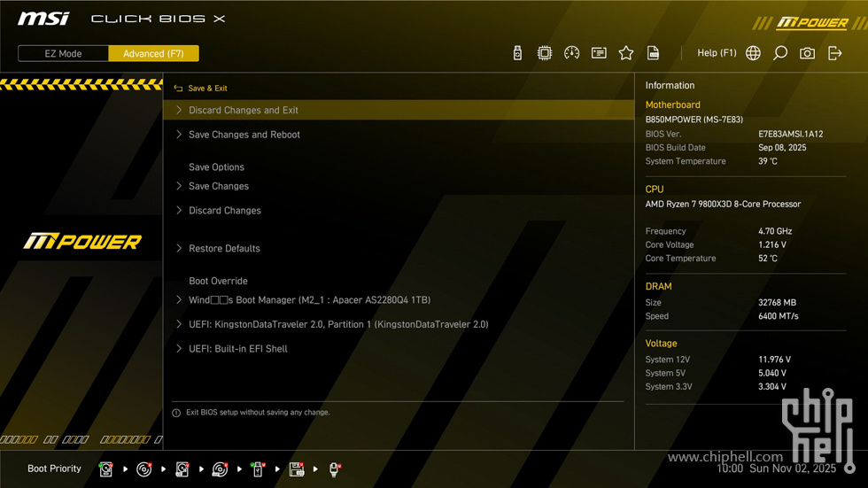The height and width of the screenshot is (488, 868).
Task: Click DRAM speed value 6400 MT/s
Action: pos(779,316)
